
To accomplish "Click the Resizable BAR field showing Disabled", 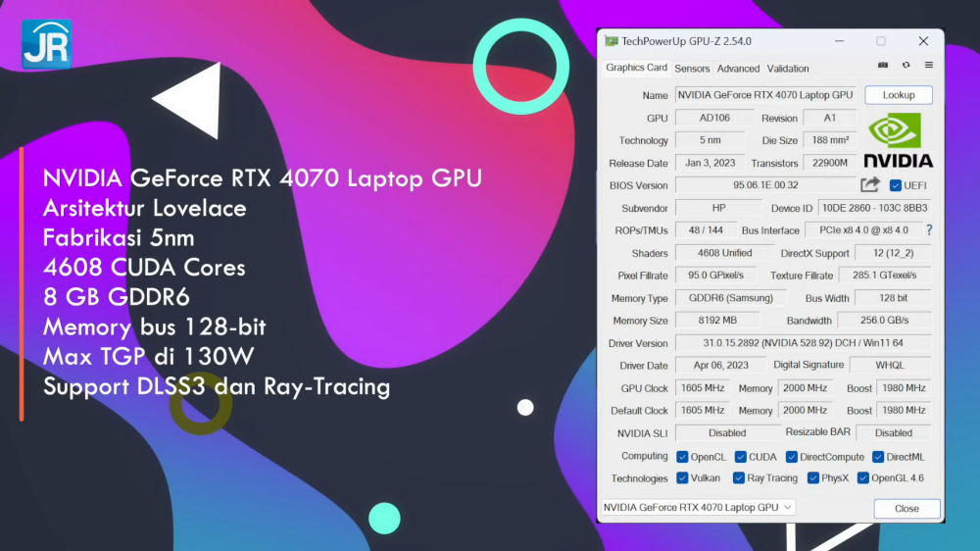I will [x=893, y=432].
